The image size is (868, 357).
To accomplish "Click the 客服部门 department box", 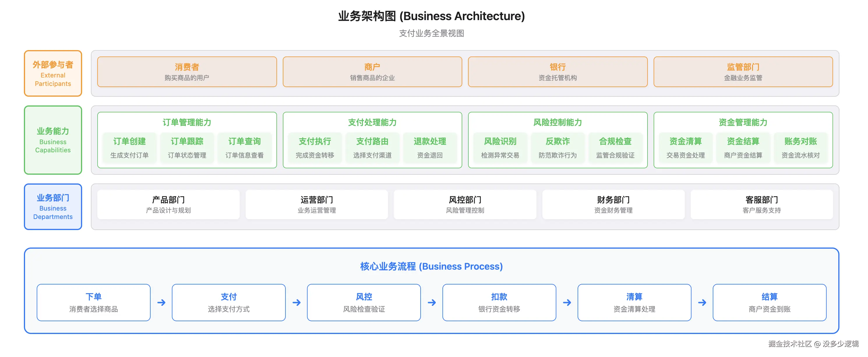I will click(761, 204).
